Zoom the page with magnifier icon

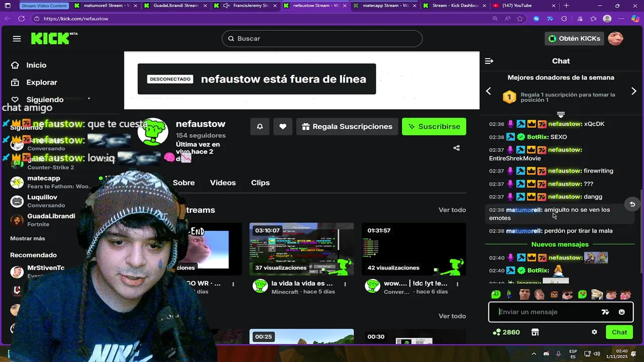[495, 19]
